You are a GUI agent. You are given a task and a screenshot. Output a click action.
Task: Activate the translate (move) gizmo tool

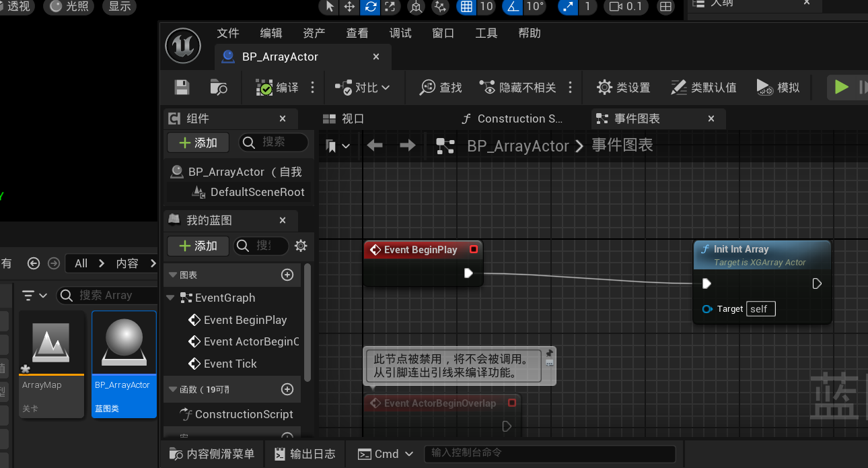click(x=350, y=7)
